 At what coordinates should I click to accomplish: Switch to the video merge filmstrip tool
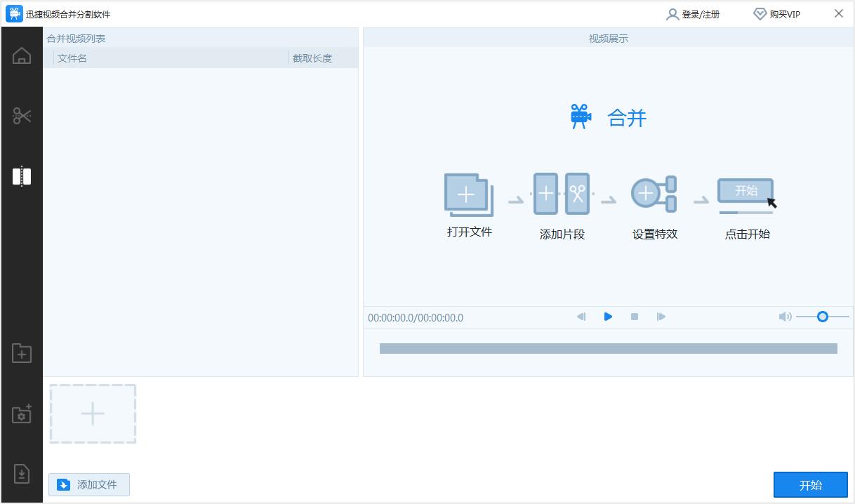pyautogui.click(x=21, y=176)
